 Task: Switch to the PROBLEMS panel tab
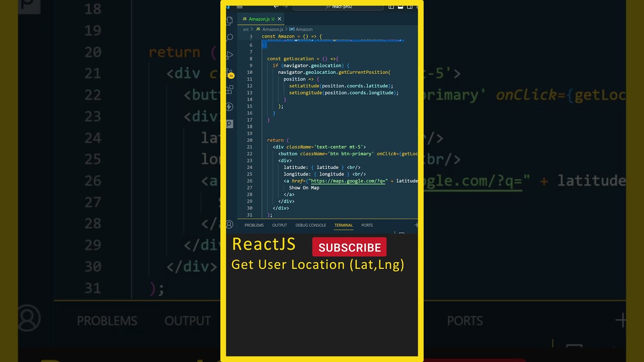click(x=254, y=225)
